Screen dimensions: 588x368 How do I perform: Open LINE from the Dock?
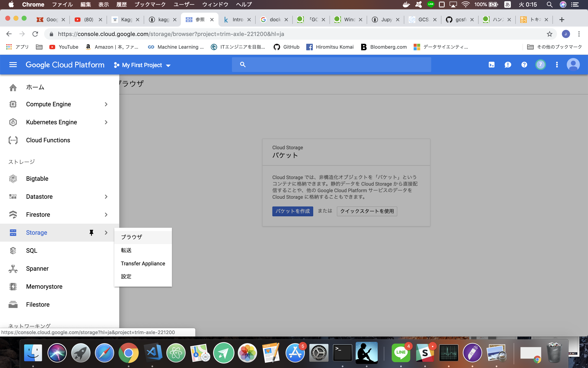[x=401, y=353]
